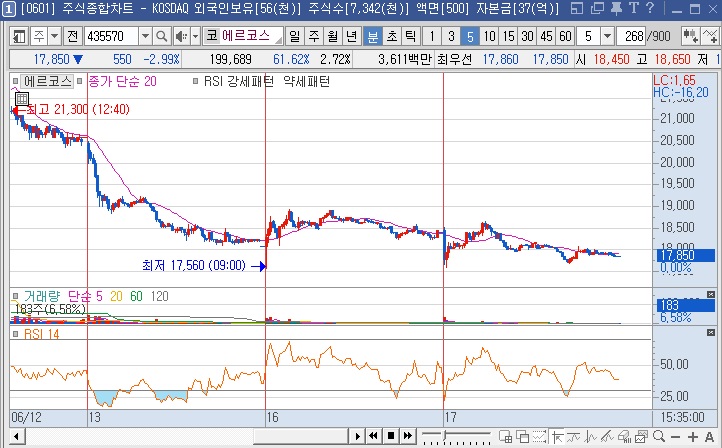722x448 pixels.
Task: Click the overlapping windows icon
Action: pos(523,436)
